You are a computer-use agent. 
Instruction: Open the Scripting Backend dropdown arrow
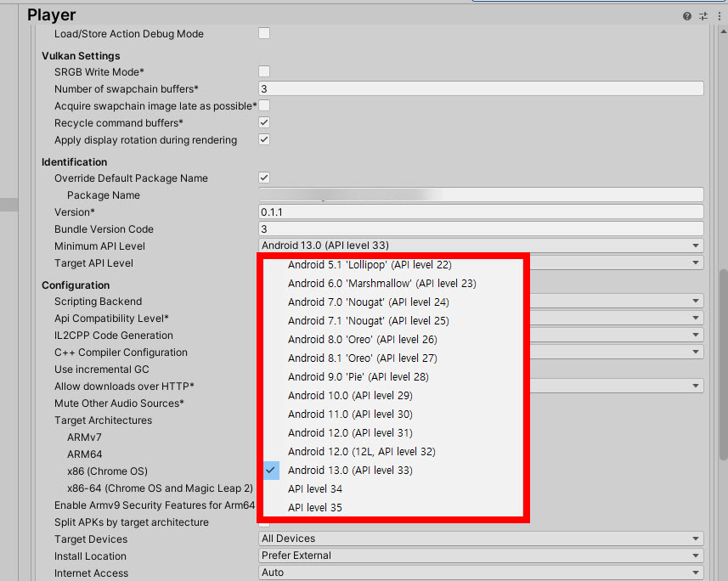pyautogui.click(x=696, y=301)
